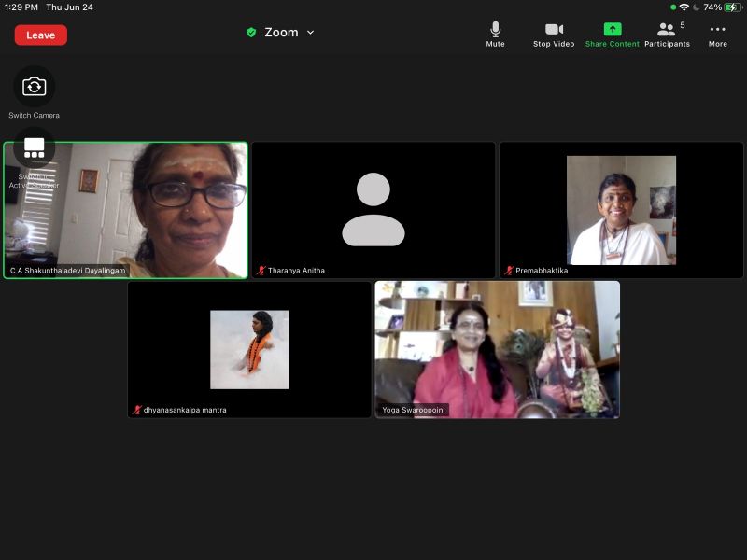Mute the microphone

pyautogui.click(x=495, y=34)
